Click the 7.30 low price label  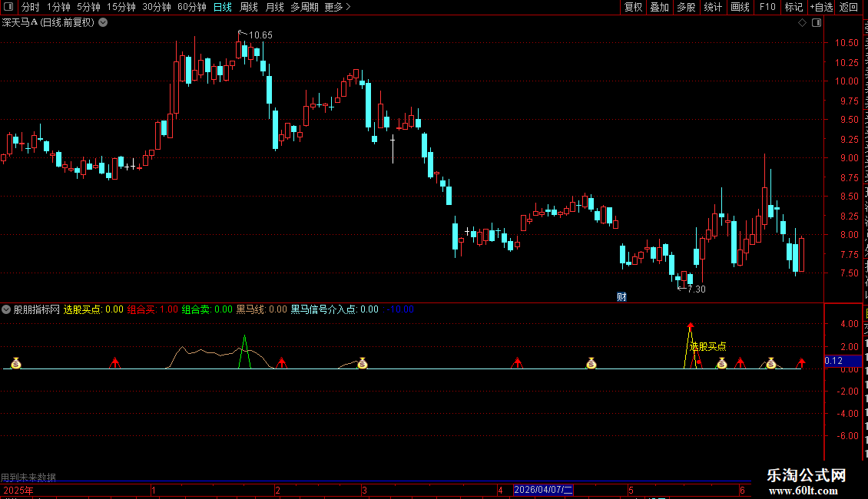697,289
